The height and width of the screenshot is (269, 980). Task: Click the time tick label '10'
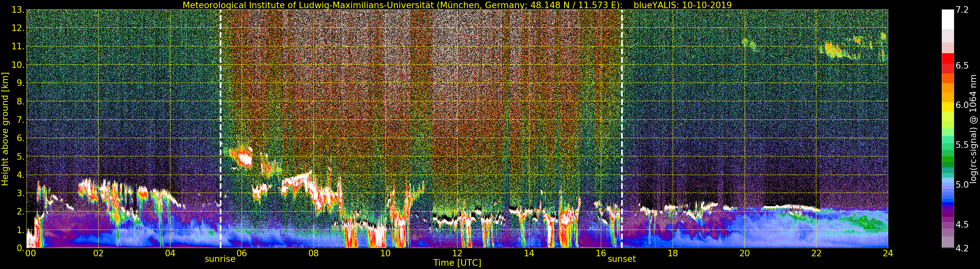pos(385,253)
